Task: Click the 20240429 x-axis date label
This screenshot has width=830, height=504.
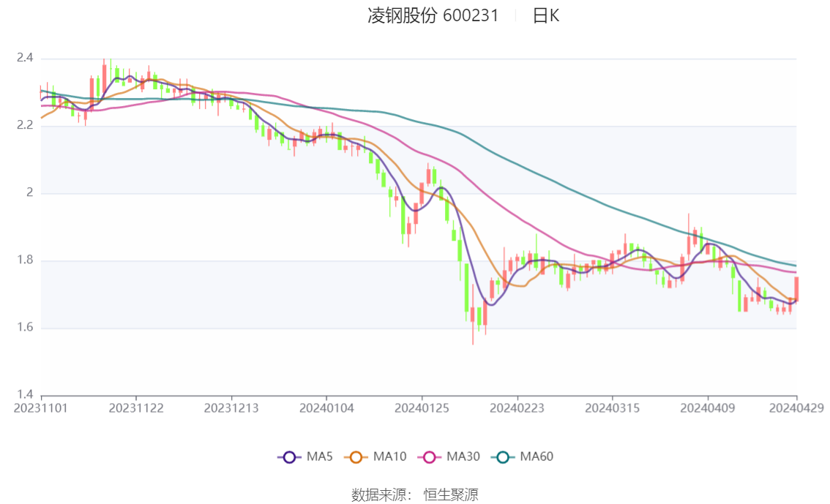Action: (796, 408)
